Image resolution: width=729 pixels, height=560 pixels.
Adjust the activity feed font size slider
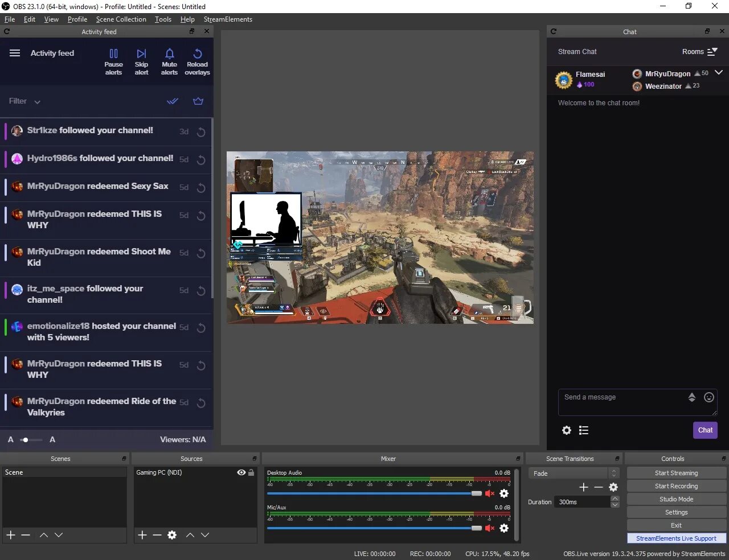(x=31, y=440)
